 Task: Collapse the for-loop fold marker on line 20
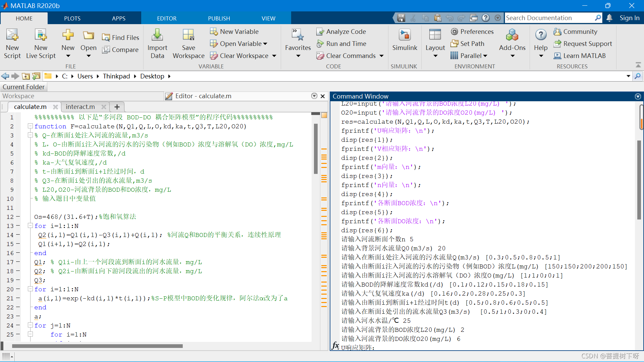(x=30, y=289)
